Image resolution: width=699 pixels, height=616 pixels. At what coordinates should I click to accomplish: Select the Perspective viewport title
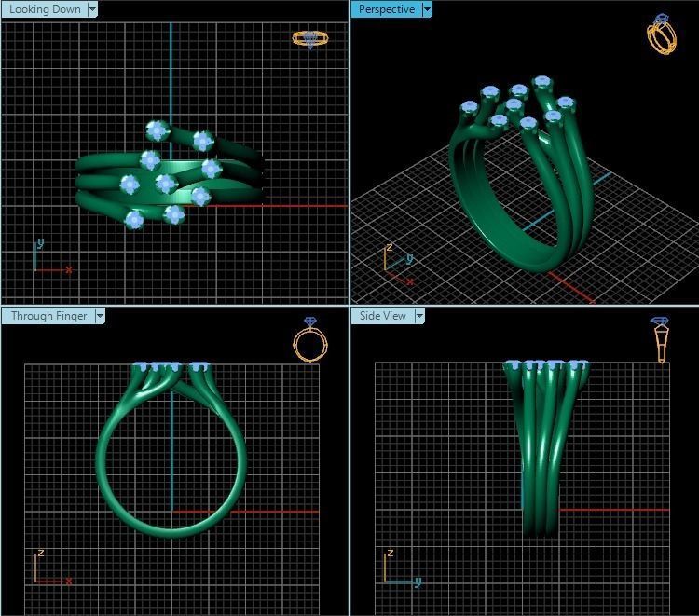387,9
